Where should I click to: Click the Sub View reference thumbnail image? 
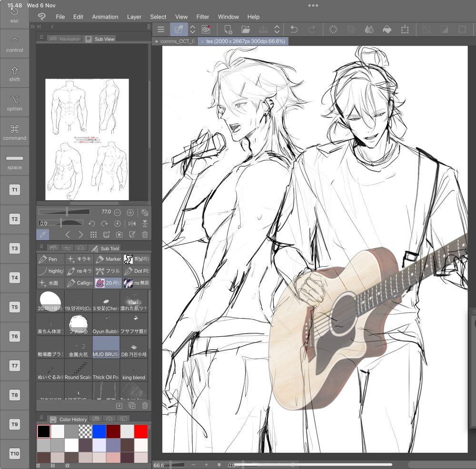click(87, 139)
